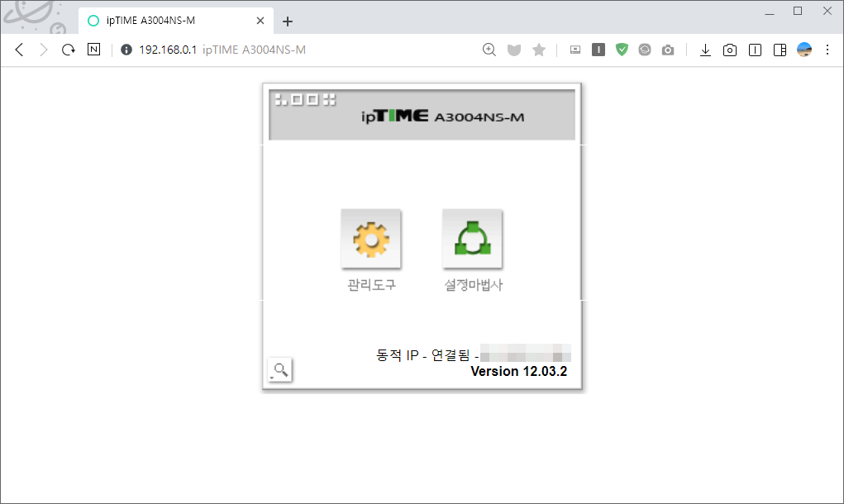Click the gray round globe extension icon
844x504 pixels.
pyautogui.click(x=644, y=50)
